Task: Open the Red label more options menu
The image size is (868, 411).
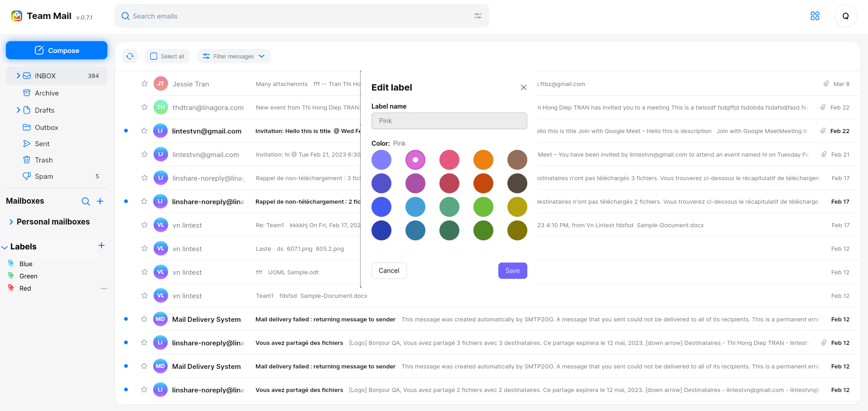Action: (104, 289)
